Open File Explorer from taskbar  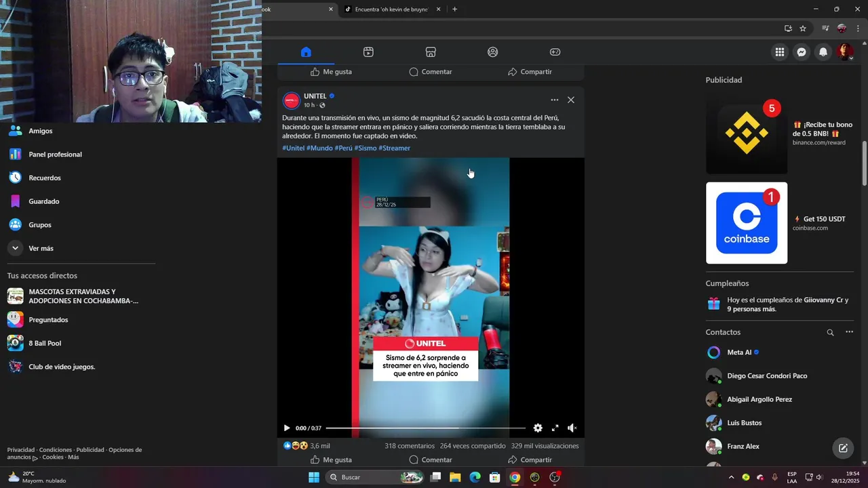(x=455, y=477)
